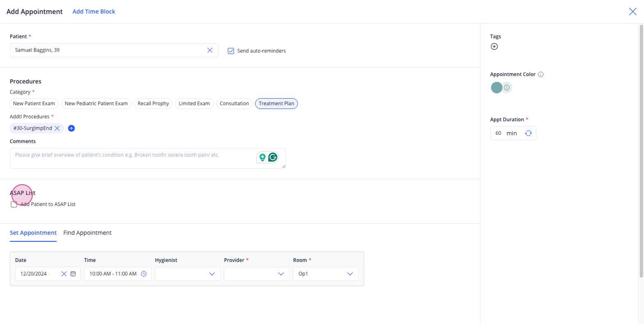Image resolution: width=644 pixels, height=324 pixels.
Task: Click the info icon beside color swatch
Action: point(507,88)
